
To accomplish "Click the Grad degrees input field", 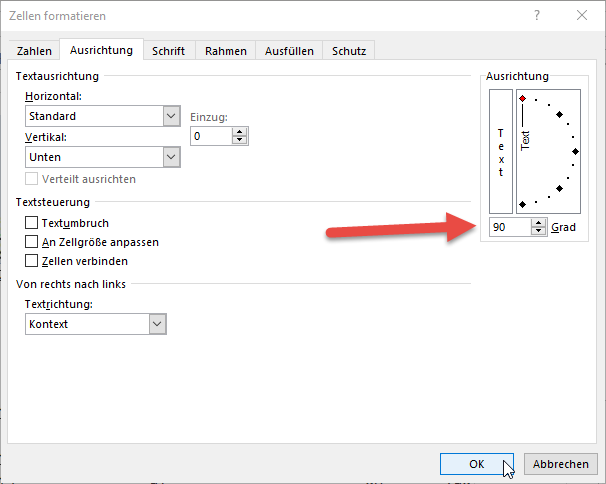I will 508,228.
